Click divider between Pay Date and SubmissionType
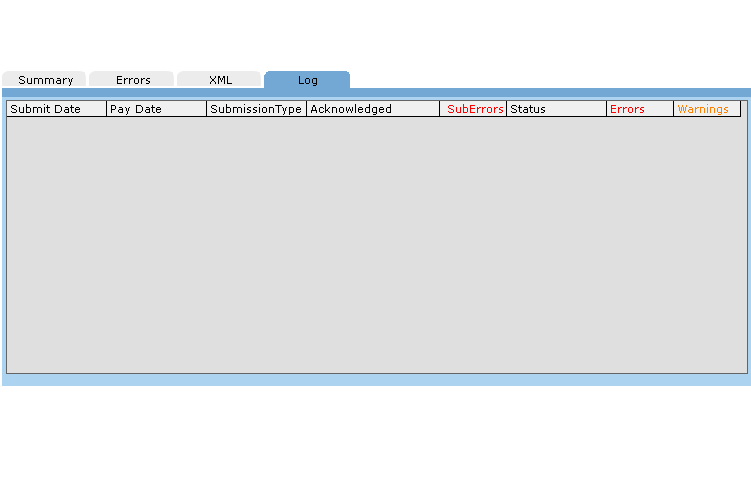 point(206,109)
